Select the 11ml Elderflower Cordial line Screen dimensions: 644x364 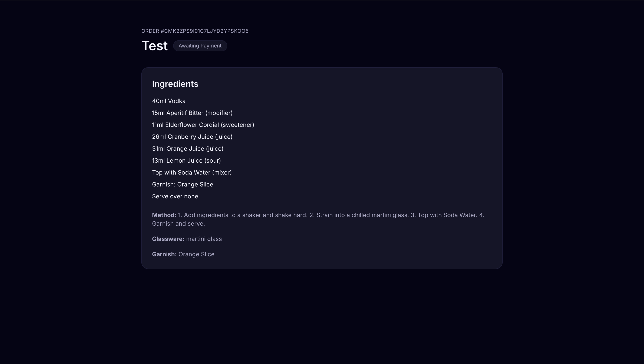203,125
